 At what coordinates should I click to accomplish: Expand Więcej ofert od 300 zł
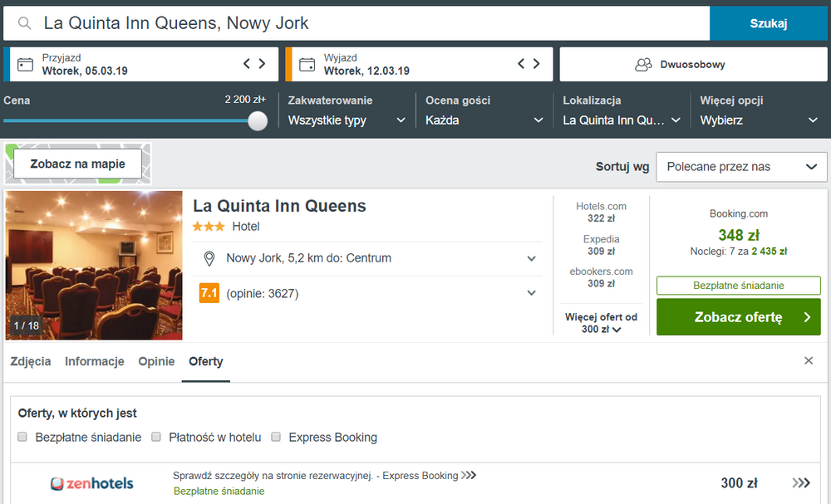click(601, 323)
